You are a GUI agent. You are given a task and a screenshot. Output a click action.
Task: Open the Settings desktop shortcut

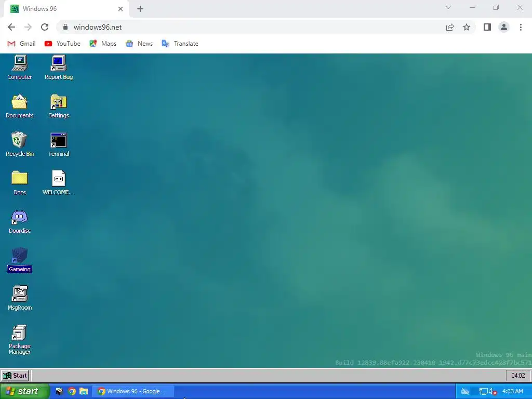(x=58, y=106)
